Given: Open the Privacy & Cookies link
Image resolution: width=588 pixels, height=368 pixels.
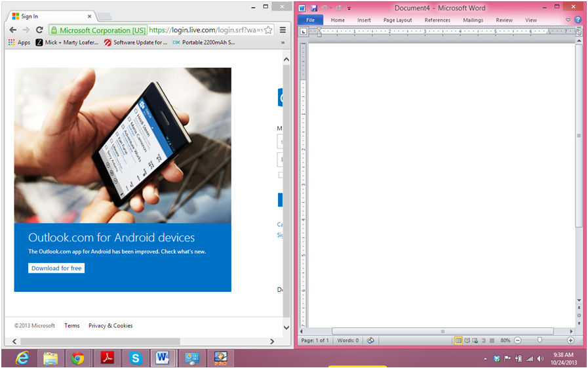Looking at the screenshot, I should pyautogui.click(x=111, y=325).
